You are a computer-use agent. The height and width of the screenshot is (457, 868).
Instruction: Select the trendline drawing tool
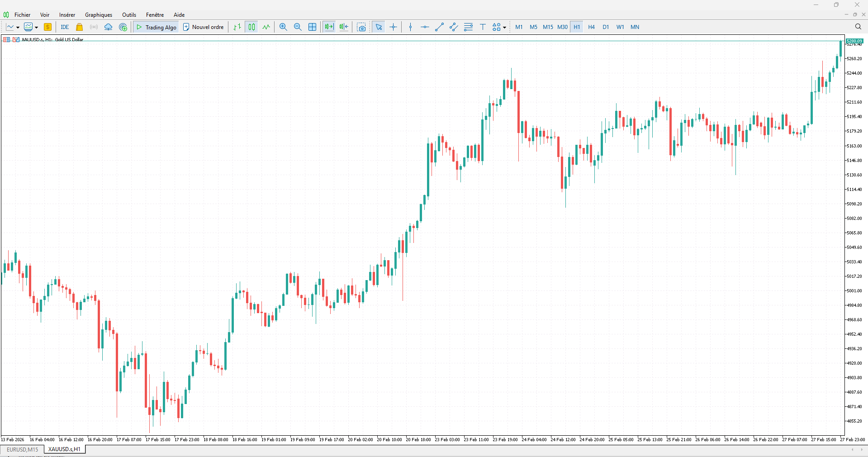click(x=439, y=27)
